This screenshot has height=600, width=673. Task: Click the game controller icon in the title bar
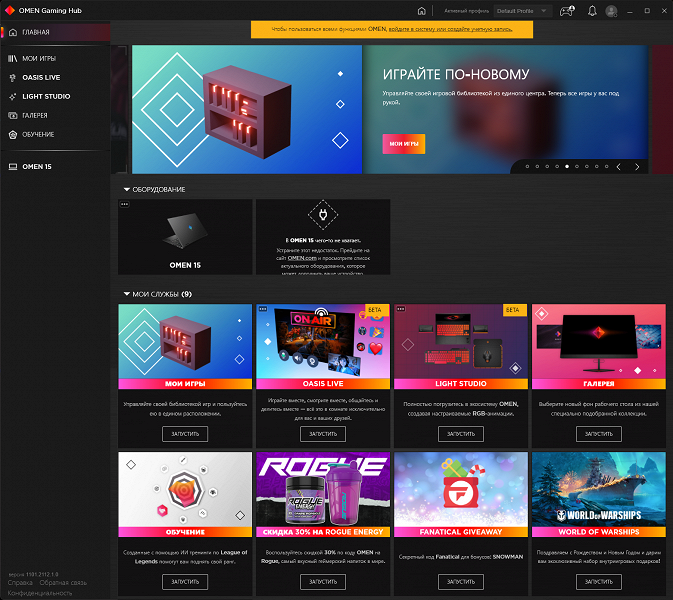567,11
